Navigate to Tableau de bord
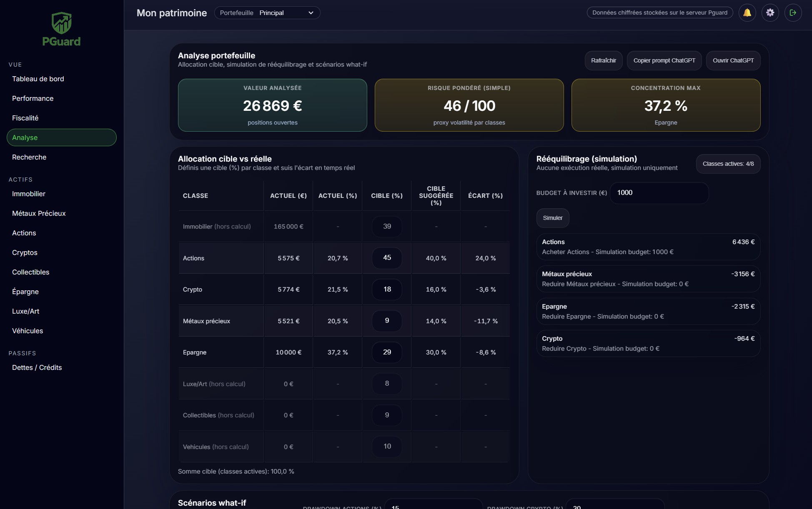 38,79
